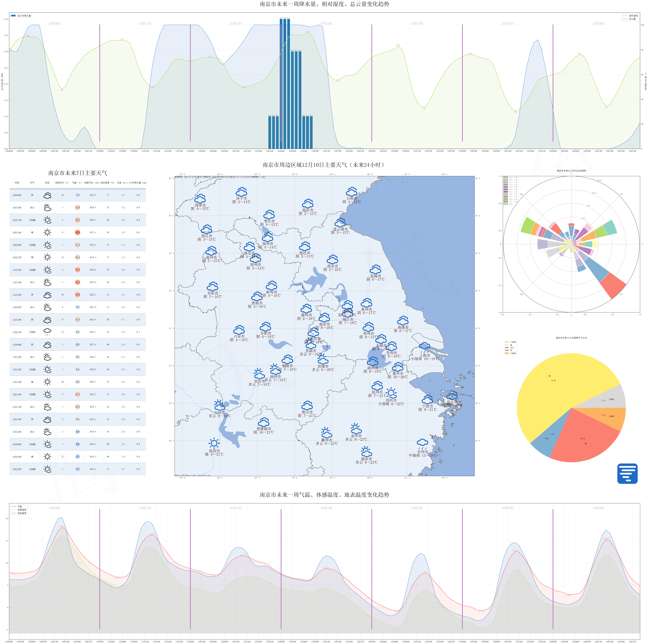Click the 12月13日 date marker in the precipitation chart
Viewport: 648px width, 644px height.
(326, 23)
